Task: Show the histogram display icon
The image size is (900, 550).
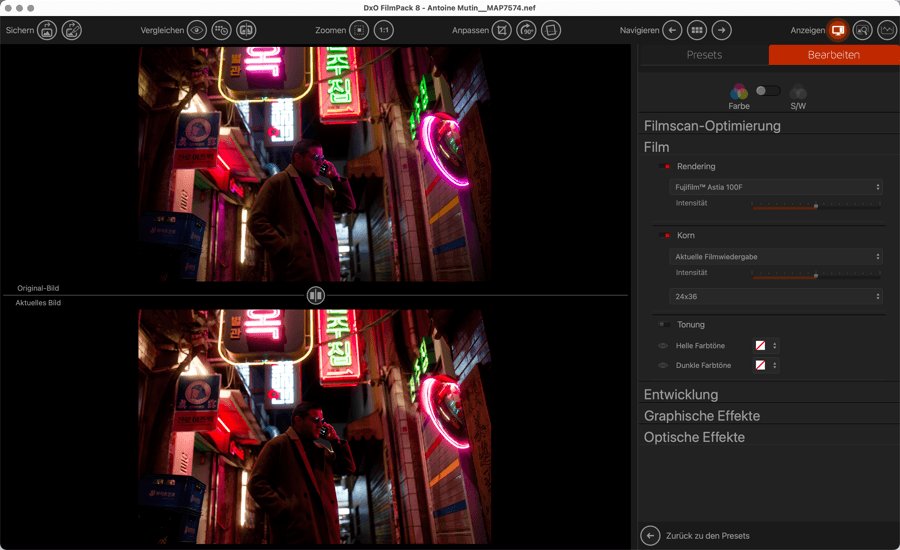Action: click(x=887, y=30)
